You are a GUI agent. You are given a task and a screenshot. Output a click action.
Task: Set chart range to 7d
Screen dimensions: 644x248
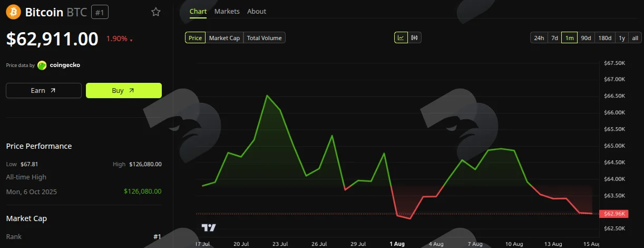[x=554, y=37]
